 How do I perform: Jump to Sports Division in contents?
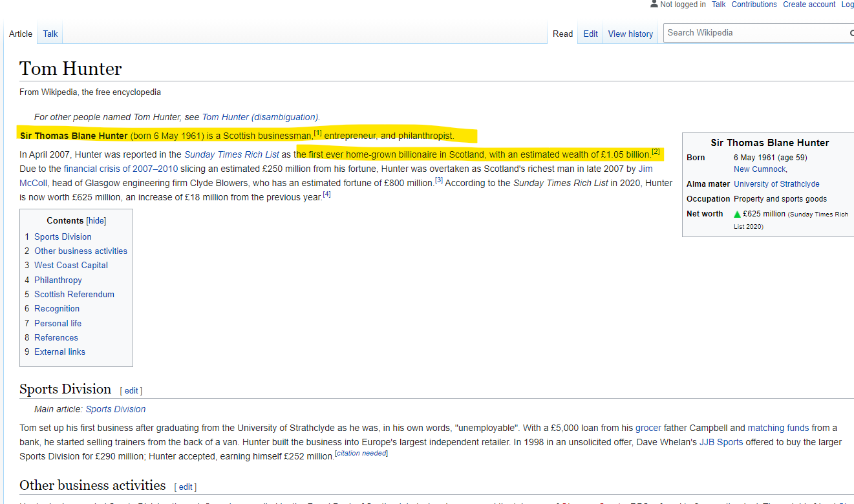coord(63,236)
